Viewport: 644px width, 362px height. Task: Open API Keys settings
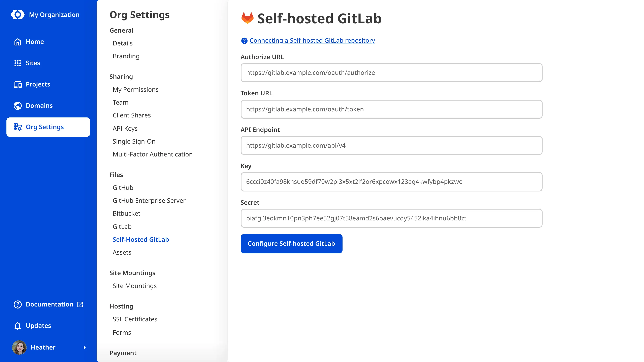coord(125,129)
